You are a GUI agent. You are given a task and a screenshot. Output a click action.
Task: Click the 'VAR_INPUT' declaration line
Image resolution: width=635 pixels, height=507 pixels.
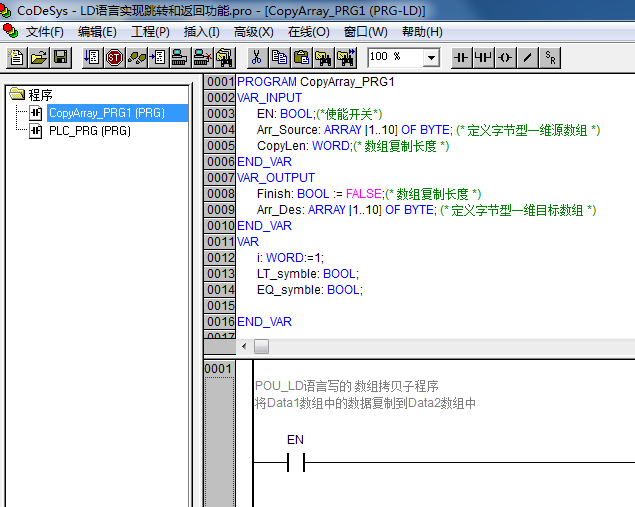pyautogui.click(x=269, y=98)
